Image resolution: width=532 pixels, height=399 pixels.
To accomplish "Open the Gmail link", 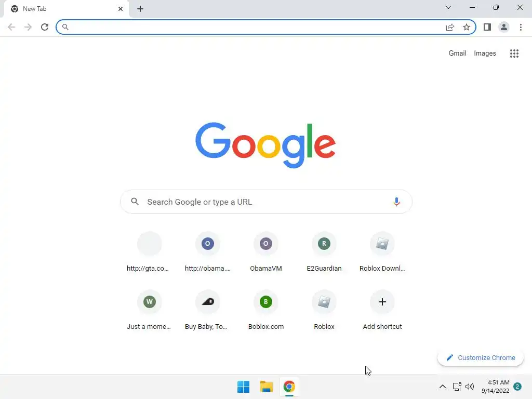I will pyautogui.click(x=457, y=54).
